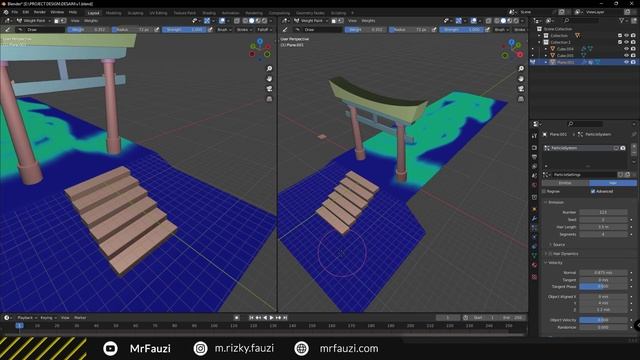Open Brush dropdown in left viewport
The height and width of the screenshot is (360, 640).
(x=224, y=29)
